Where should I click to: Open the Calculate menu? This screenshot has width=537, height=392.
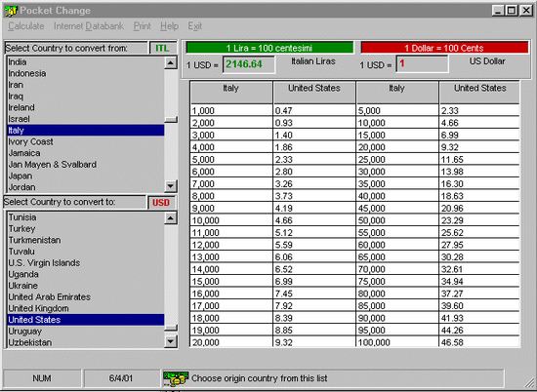click(x=26, y=26)
